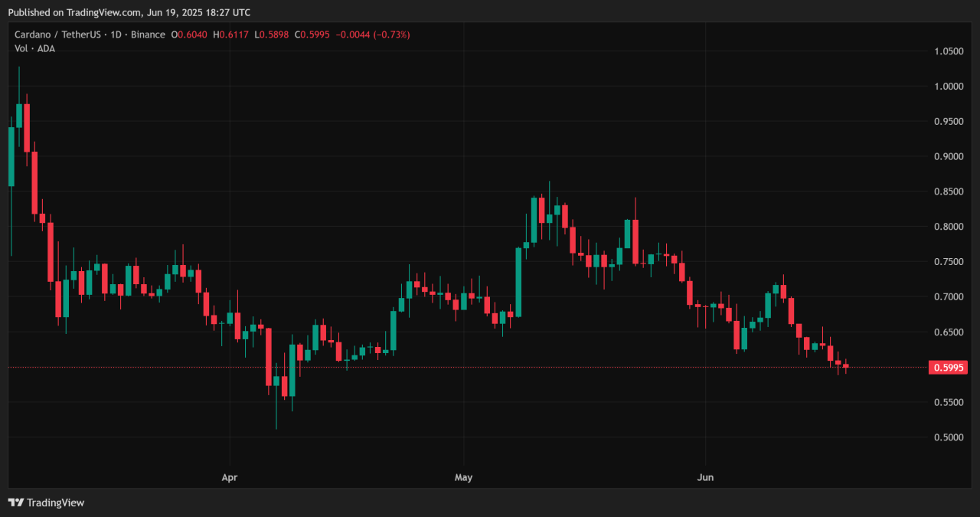Image resolution: width=980 pixels, height=517 pixels.
Task: Click the low value L0.5898
Action: pos(273,34)
